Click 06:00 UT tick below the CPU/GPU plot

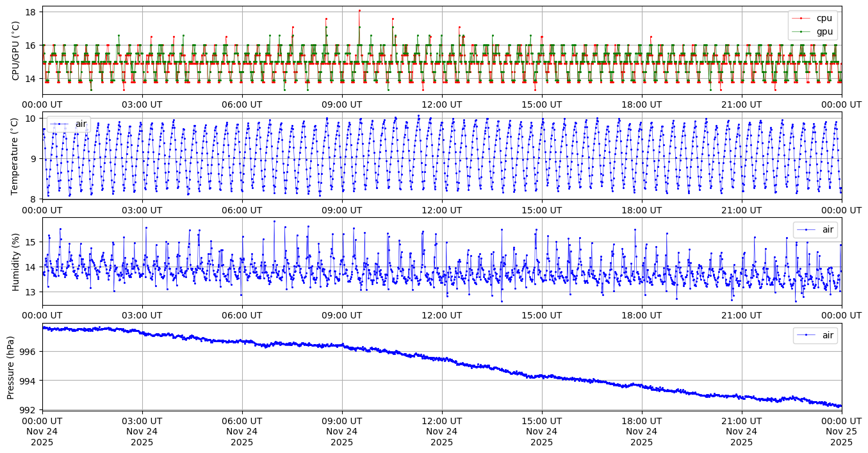tap(242, 104)
